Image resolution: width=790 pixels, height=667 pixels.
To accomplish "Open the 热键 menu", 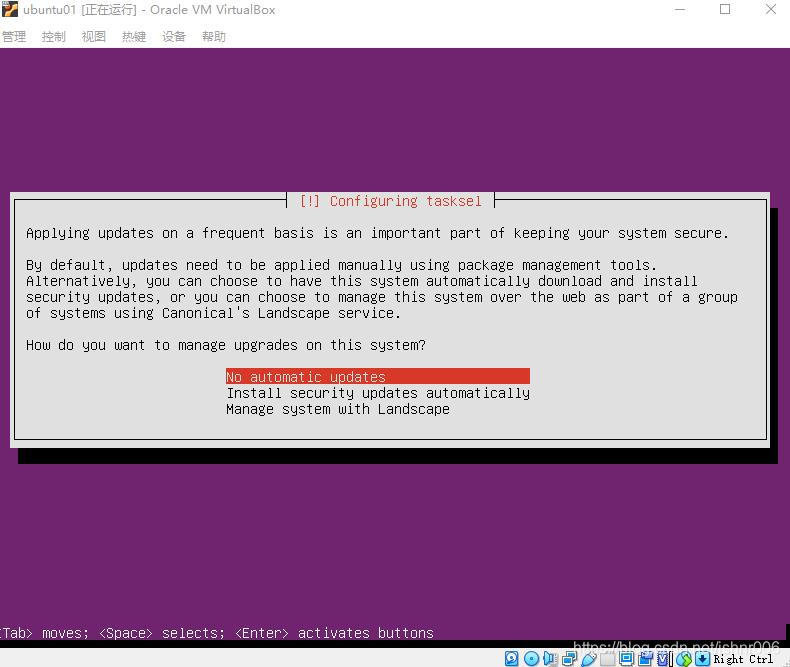I will [134, 36].
